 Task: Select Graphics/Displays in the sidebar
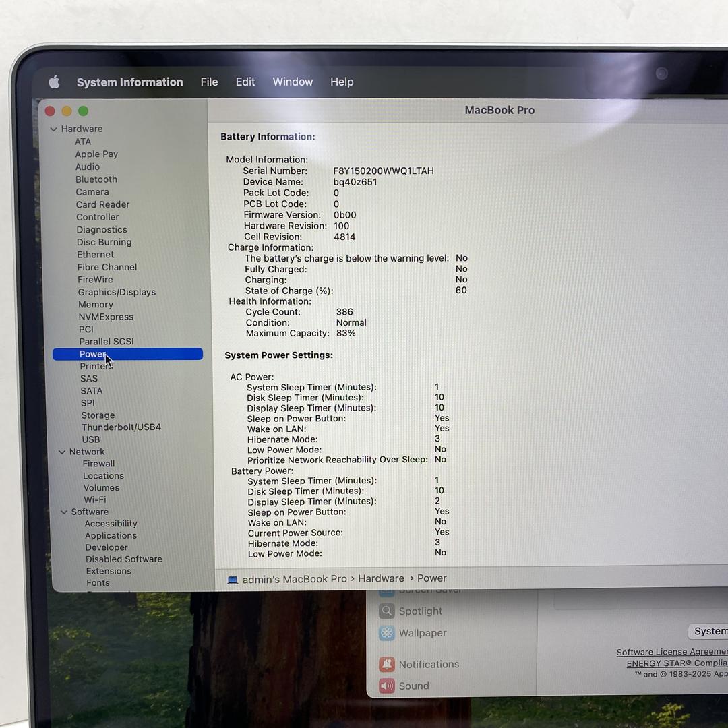[117, 292]
